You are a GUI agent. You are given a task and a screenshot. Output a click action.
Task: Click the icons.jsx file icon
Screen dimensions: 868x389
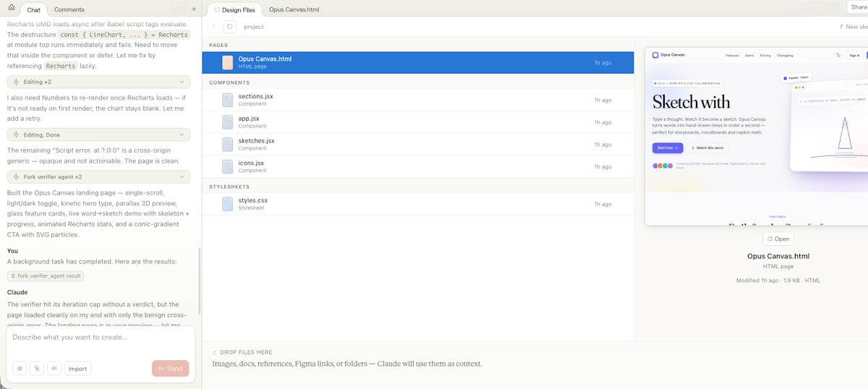(x=228, y=166)
